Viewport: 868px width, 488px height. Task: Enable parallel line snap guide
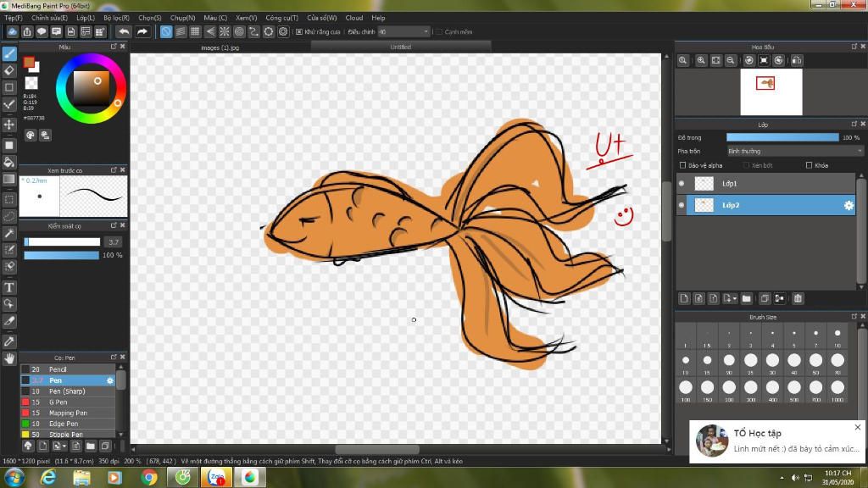181,31
